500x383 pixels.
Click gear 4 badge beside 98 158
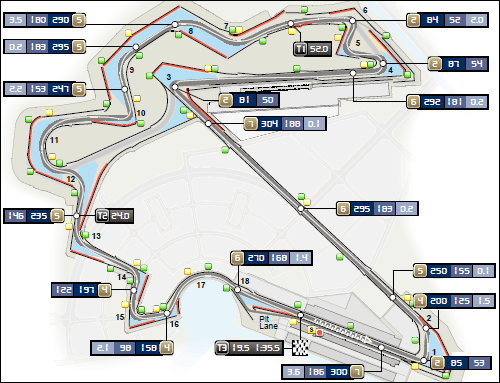tap(166, 348)
